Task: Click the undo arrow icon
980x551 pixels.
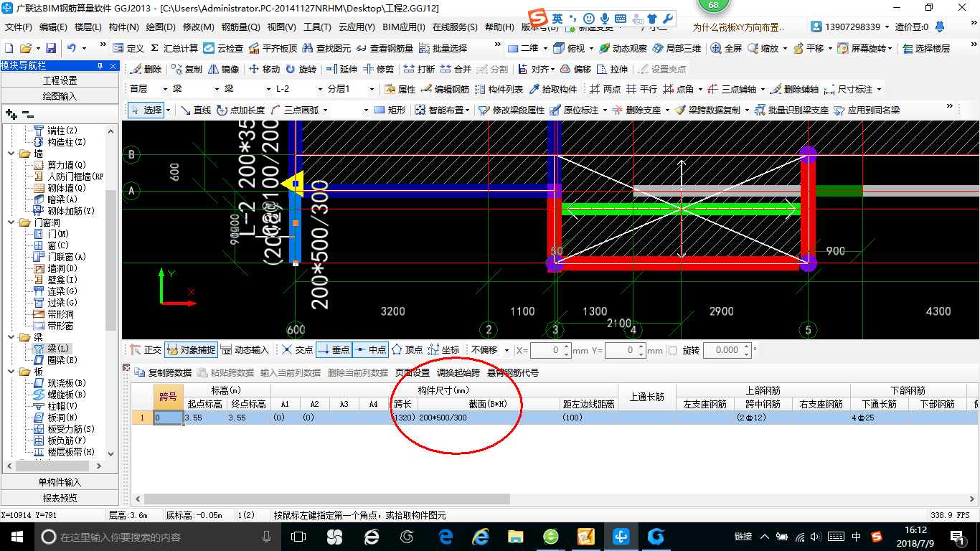Action: (72, 48)
